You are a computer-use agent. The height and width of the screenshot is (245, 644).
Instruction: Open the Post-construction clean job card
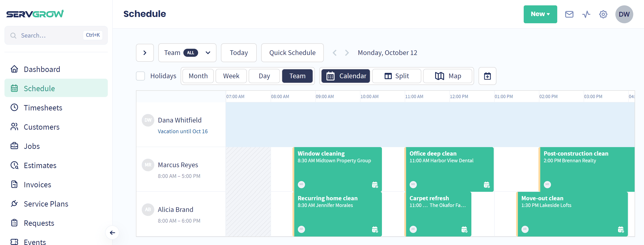point(586,169)
